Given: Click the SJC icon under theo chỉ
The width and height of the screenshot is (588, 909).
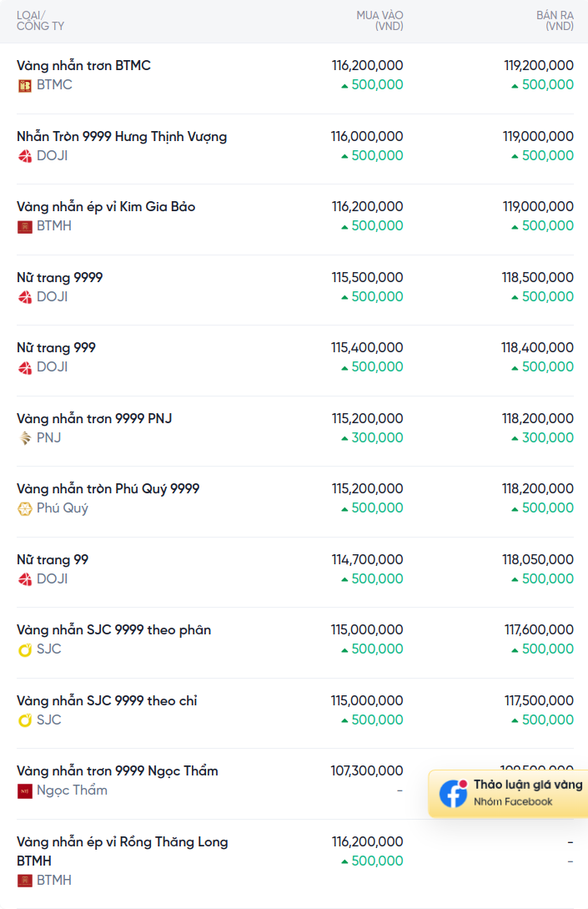Looking at the screenshot, I should coord(24,720).
